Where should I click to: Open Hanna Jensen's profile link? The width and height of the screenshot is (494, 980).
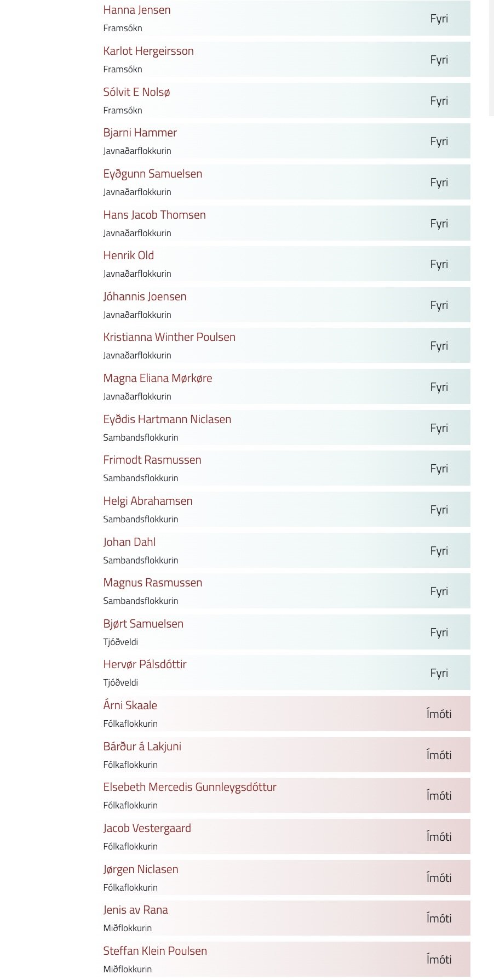[137, 10]
